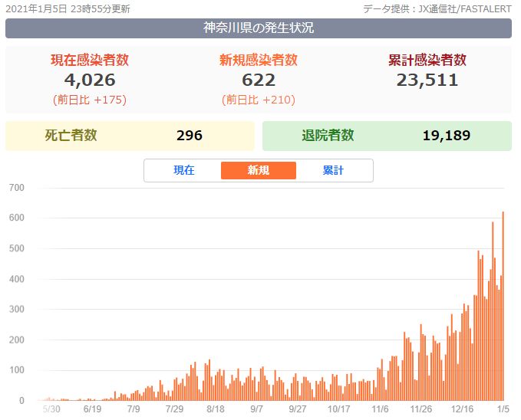Click the 500 y-axis label
The width and height of the screenshot is (521, 420).
pyautogui.click(x=17, y=248)
